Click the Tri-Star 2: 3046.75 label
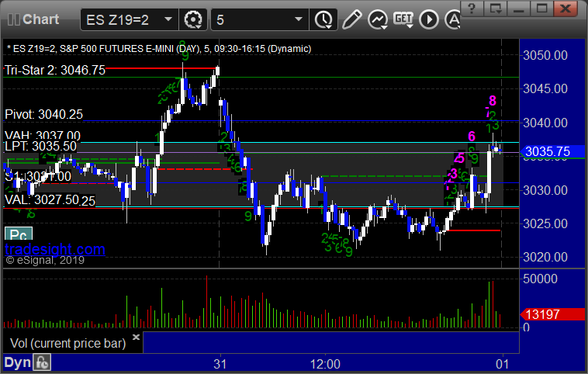 click(x=55, y=70)
